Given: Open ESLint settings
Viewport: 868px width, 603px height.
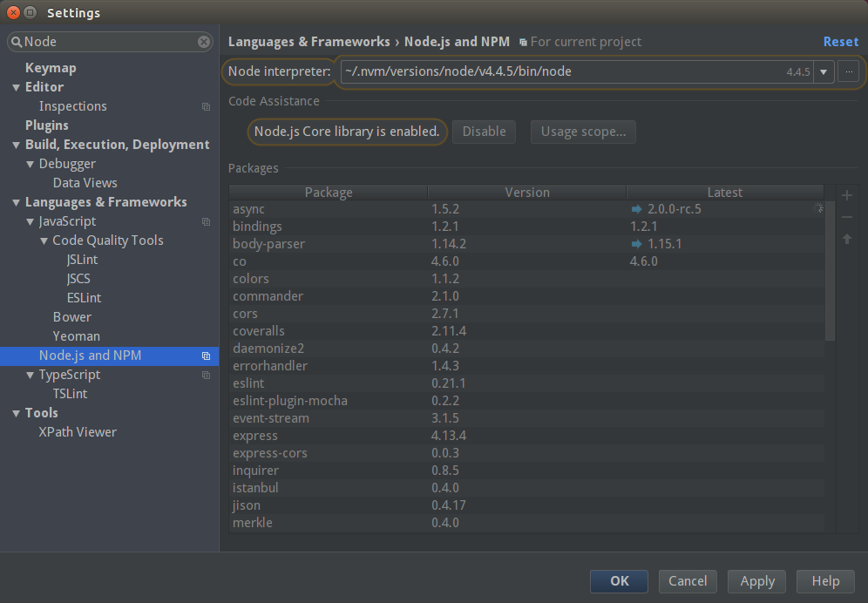Looking at the screenshot, I should click(x=85, y=298).
